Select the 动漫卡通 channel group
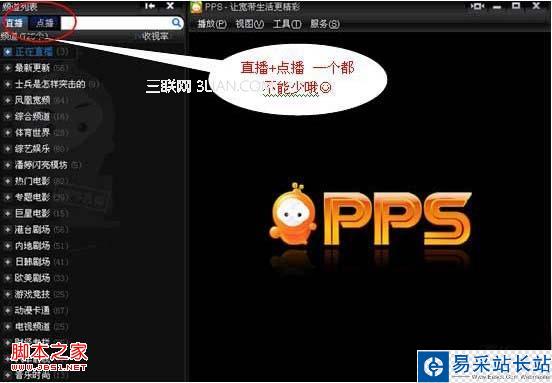 (32, 310)
